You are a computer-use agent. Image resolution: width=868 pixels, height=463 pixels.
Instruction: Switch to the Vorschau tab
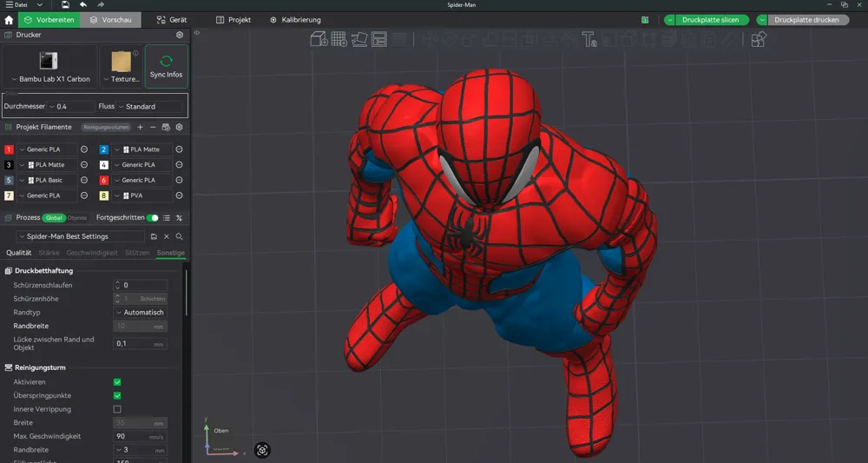tap(111, 20)
